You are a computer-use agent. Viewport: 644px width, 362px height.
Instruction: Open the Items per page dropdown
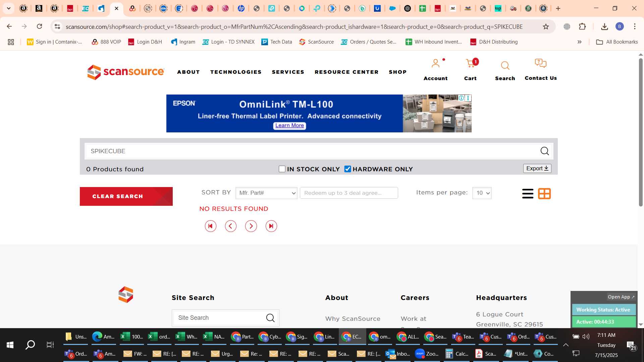pos(482,193)
